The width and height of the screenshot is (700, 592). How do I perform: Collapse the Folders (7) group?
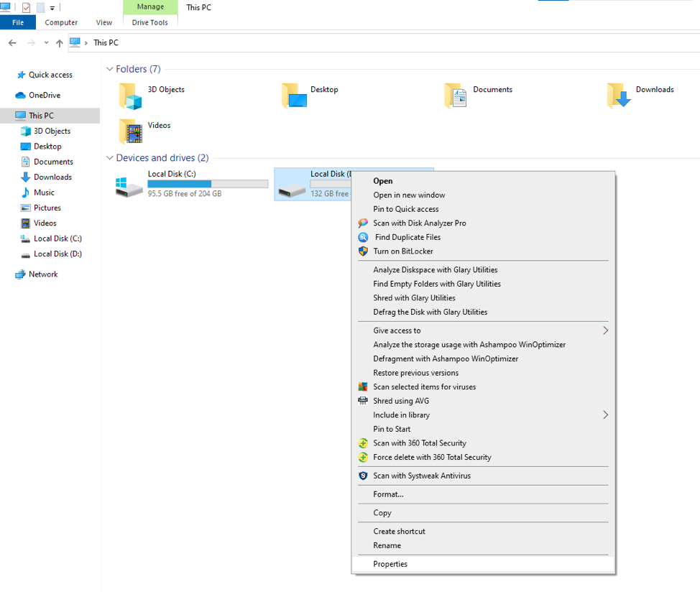pyautogui.click(x=110, y=69)
